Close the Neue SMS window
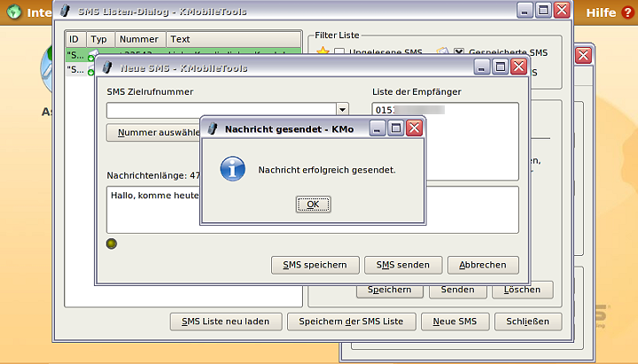The width and height of the screenshot is (638, 364). coord(518,66)
